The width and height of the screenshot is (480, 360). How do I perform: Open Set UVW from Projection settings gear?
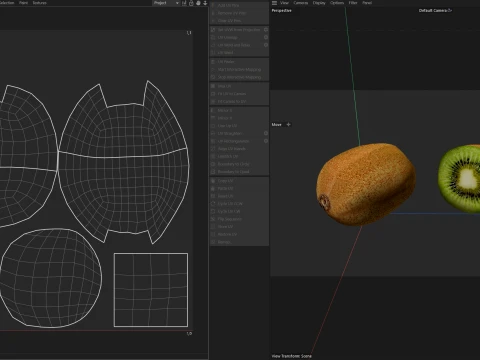tap(266, 30)
